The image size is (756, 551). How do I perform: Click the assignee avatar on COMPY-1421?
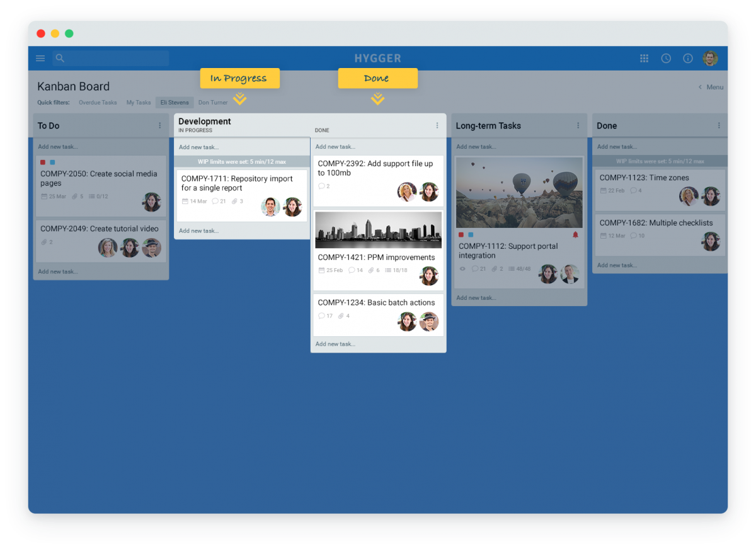429,276
